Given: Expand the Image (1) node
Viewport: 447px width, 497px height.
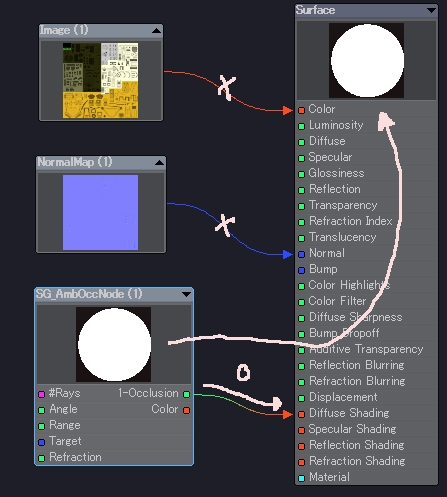Looking at the screenshot, I should [x=156, y=31].
